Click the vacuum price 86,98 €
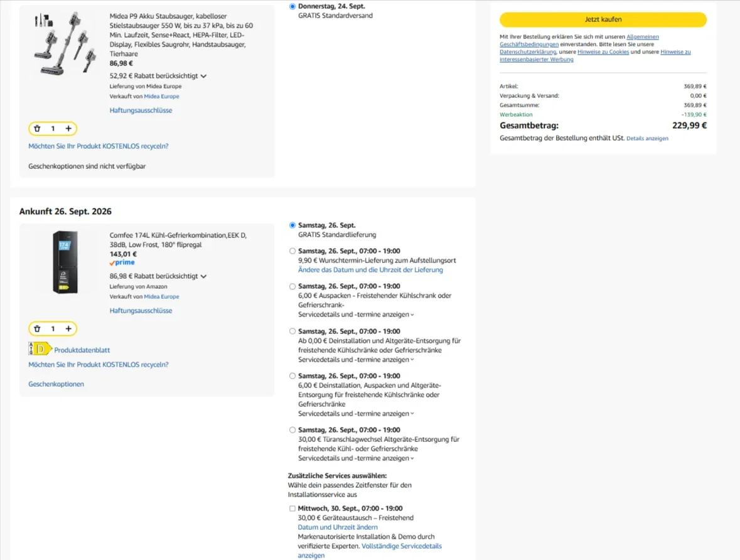 pyautogui.click(x=121, y=63)
